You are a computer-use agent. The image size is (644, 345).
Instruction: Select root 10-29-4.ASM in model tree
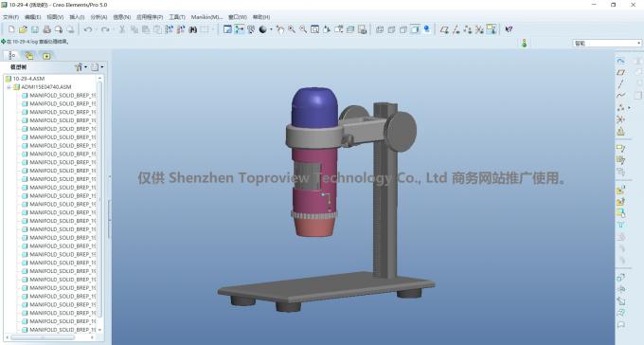pos(28,79)
